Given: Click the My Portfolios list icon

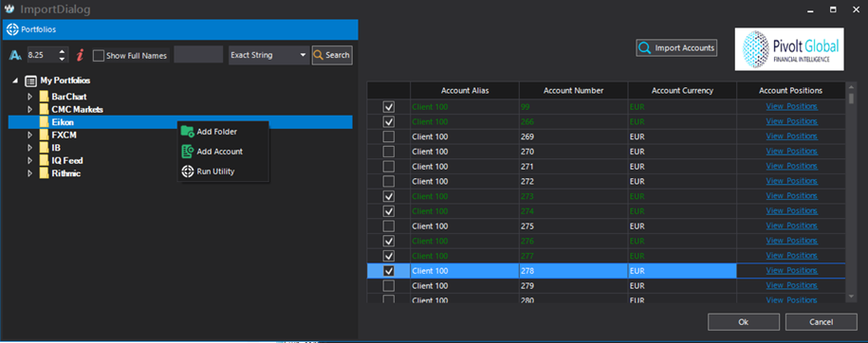Looking at the screenshot, I should [x=31, y=81].
